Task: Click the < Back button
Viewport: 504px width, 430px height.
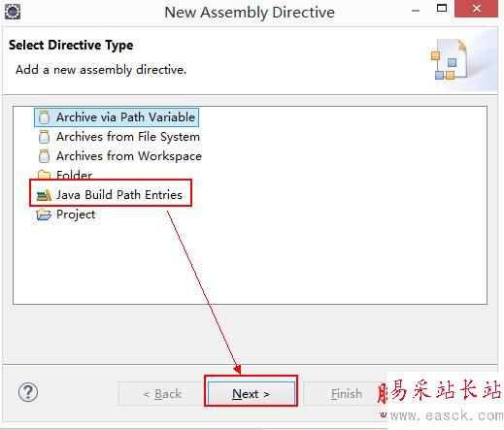Action: click(x=162, y=394)
